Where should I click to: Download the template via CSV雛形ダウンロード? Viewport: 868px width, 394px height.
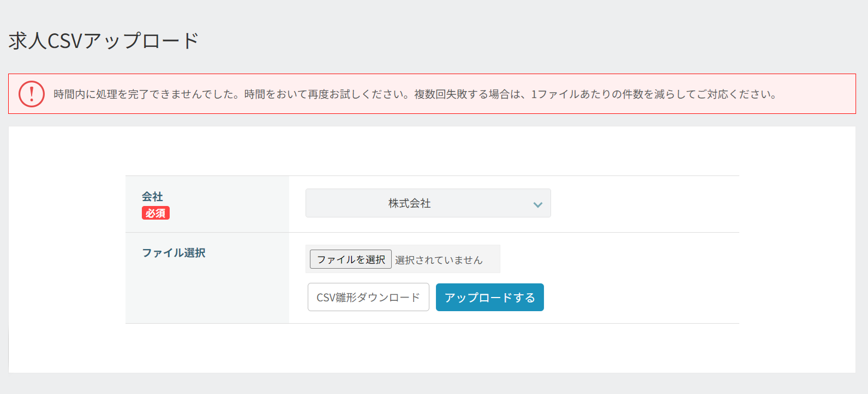point(368,298)
